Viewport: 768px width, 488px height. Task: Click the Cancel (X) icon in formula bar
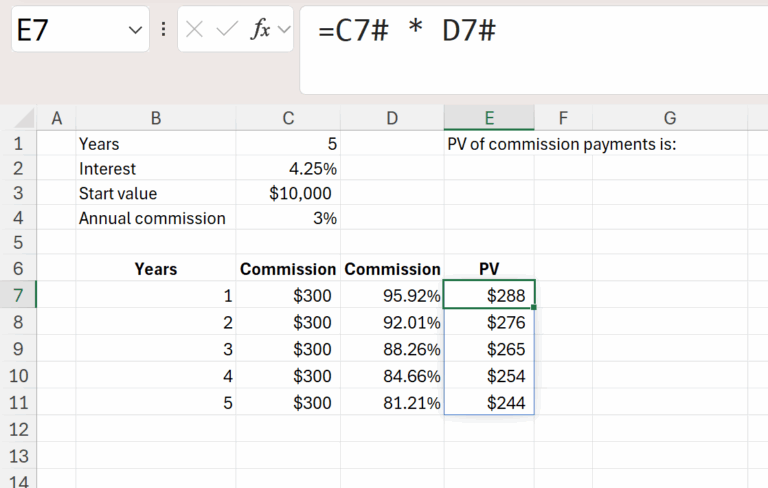(194, 30)
